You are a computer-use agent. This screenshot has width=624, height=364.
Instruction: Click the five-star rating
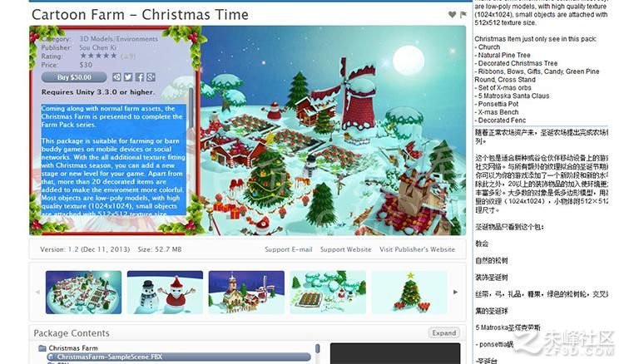pos(98,56)
